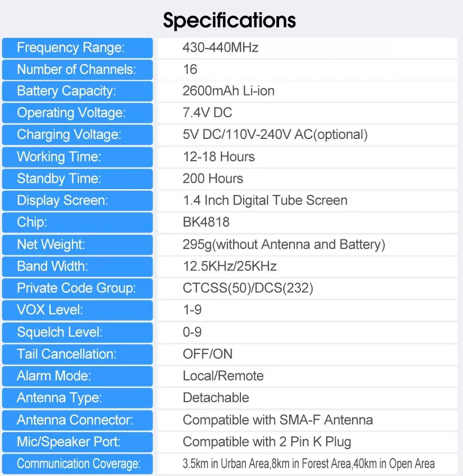The height and width of the screenshot is (476, 463).
Task: Click the Battery Capacity label
Action: click(x=78, y=91)
